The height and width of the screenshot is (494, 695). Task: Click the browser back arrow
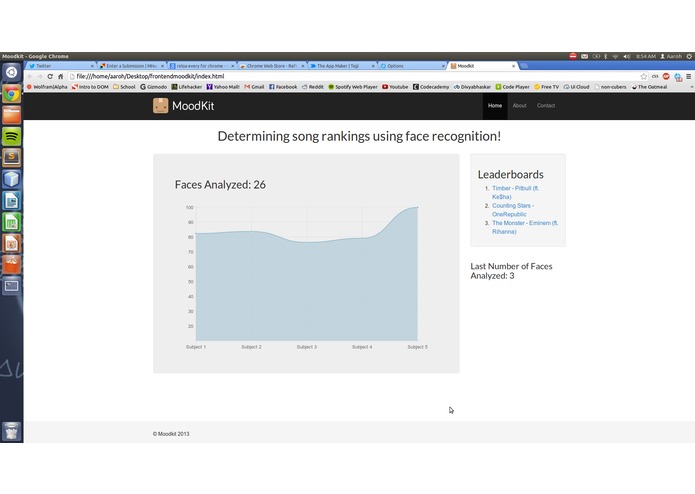tap(30, 76)
